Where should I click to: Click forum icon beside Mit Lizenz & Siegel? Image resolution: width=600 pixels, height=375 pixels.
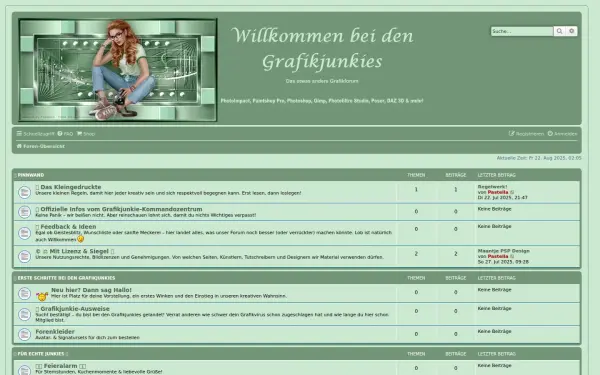point(24,256)
